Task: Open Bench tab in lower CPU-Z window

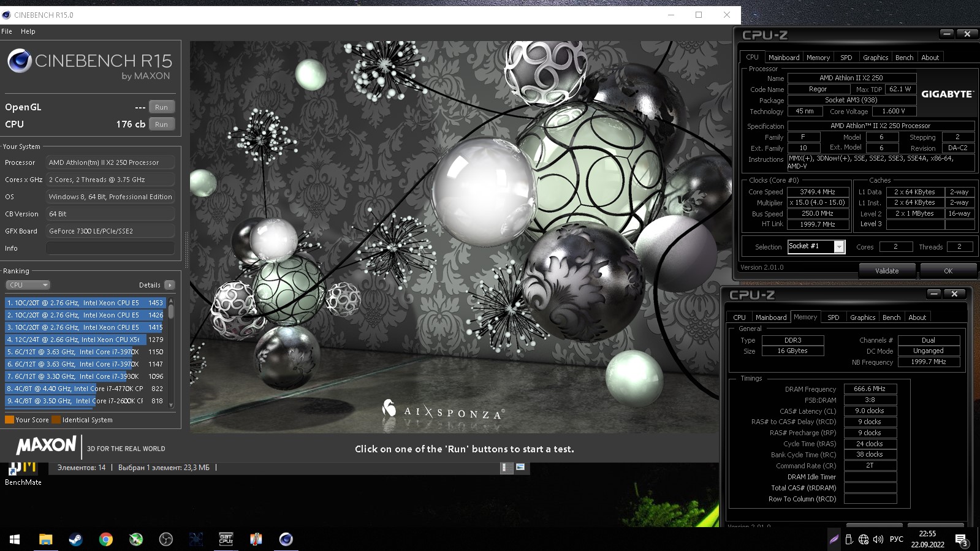Action: tap(891, 317)
